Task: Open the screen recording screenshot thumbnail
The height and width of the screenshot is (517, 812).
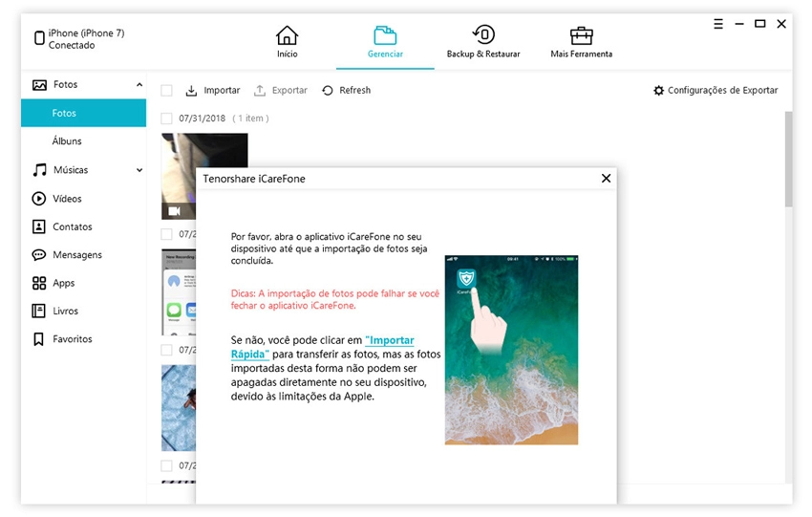Action: tap(179, 292)
